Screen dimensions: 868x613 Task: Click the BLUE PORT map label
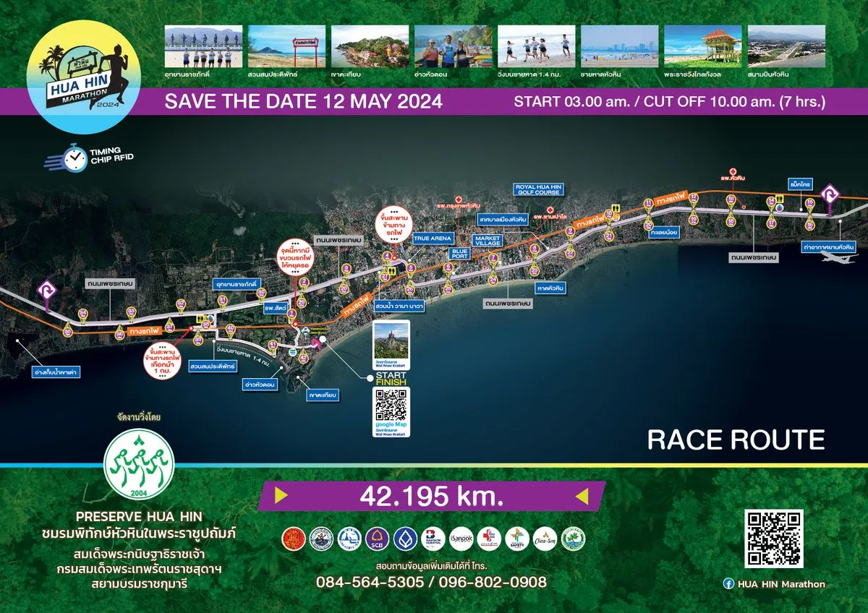(460, 254)
